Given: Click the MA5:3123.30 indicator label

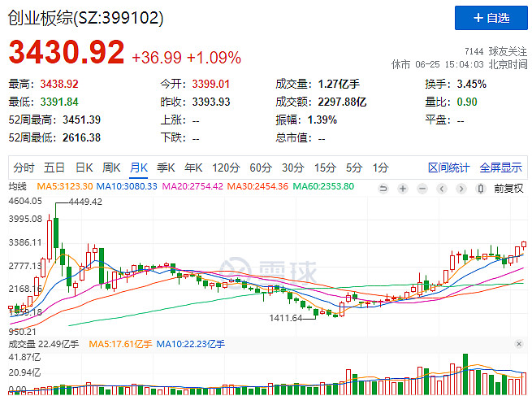Looking at the screenshot, I should click(x=64, y=186).
